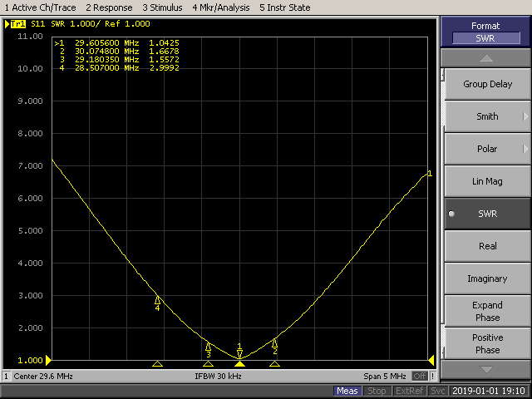This screenshot has width=532, height=399.
Task: Open the 1 Active Ch/Trace menu
Action: tap(41, 7)
